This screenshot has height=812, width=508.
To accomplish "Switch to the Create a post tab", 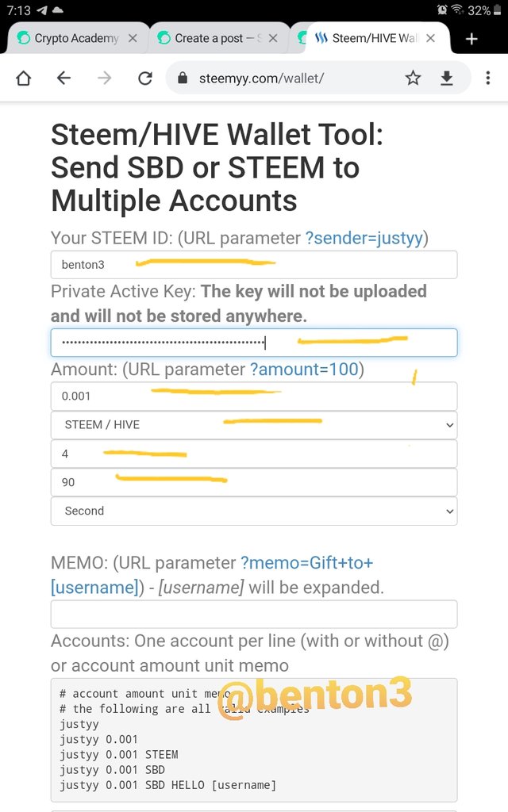I will (210, 38).
